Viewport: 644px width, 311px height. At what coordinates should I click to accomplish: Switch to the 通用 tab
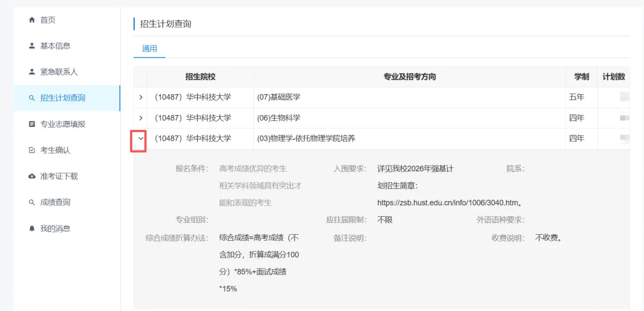click(x=150, y=48)
